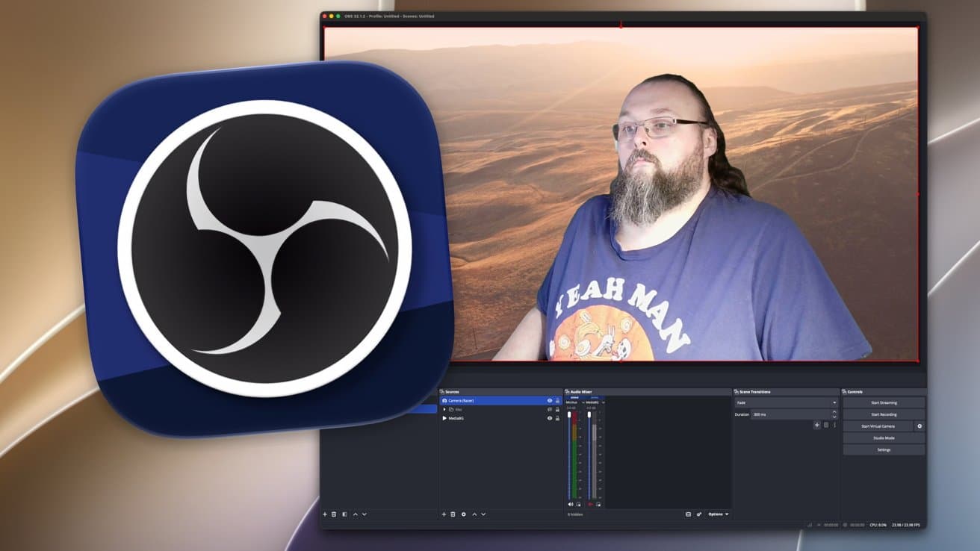Select the MediaBG source row
Image resolution: width=980 pixels, height=551 pixels.
pos(501,418)
